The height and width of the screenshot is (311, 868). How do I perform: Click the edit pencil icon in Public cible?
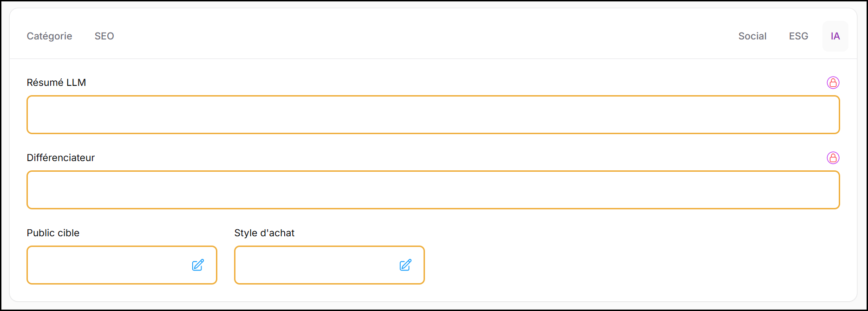coord(198,265)
